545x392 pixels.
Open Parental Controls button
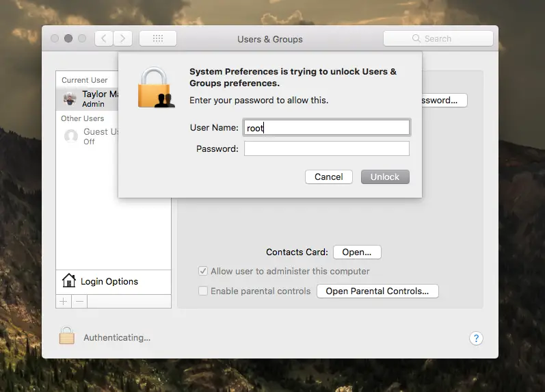(x=377, y=291)
